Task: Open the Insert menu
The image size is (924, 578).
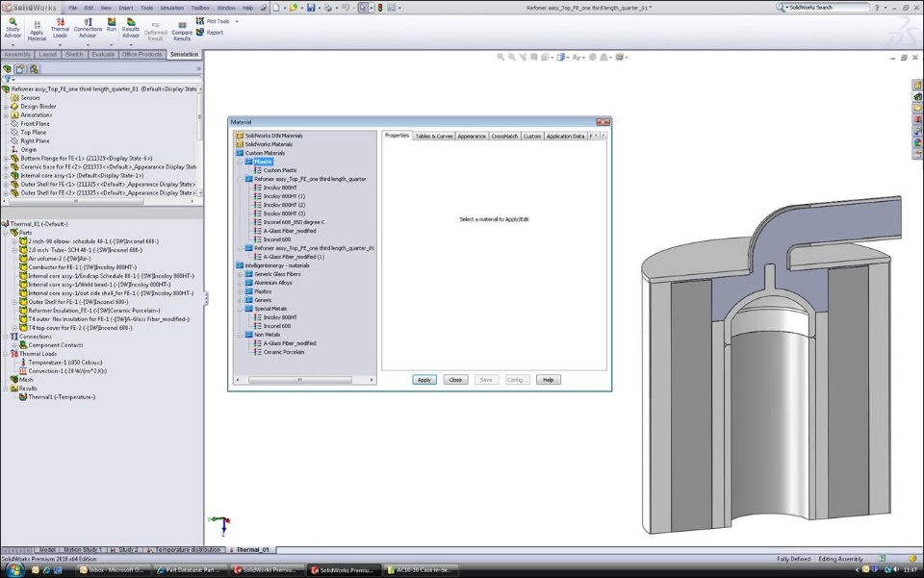Action: click(x=125, y=8)
